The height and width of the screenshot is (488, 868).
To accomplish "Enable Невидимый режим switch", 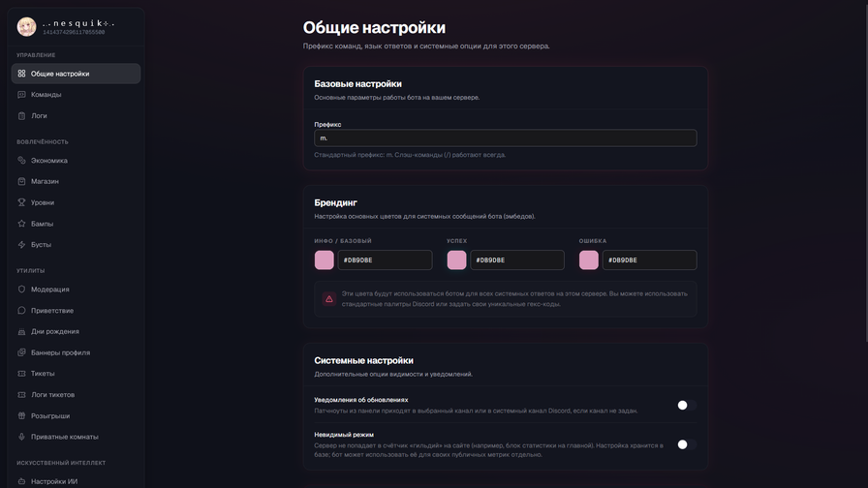I will point(686,444).
